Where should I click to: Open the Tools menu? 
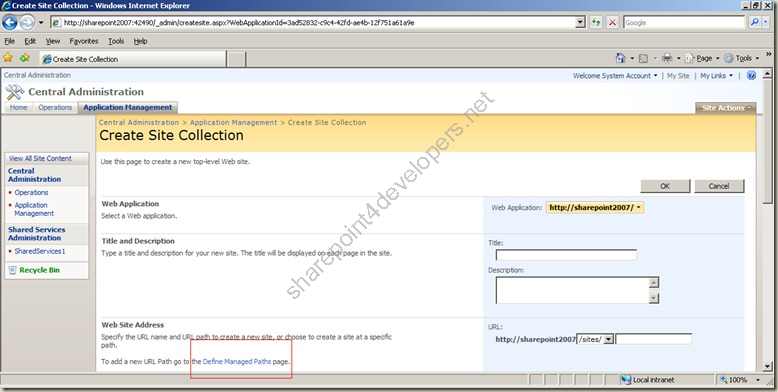(x=116, y=41)
